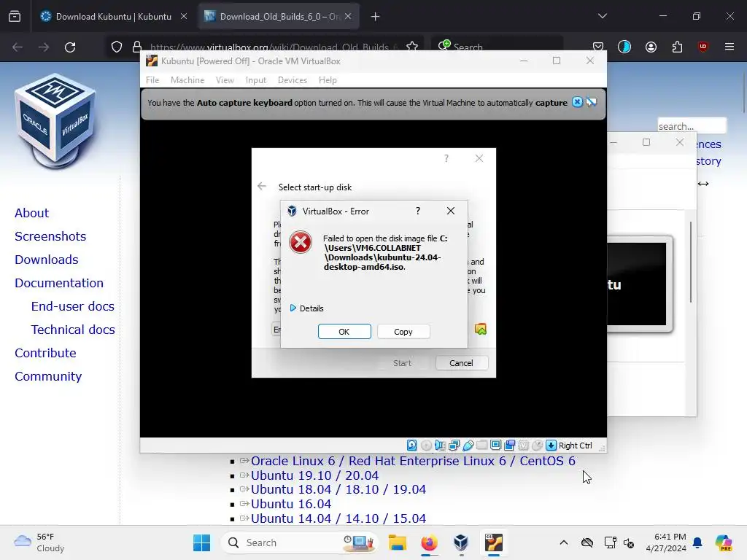Show hidden system tray icons chevron
This screenshot has height=560, width=747.
click(564, 542)
